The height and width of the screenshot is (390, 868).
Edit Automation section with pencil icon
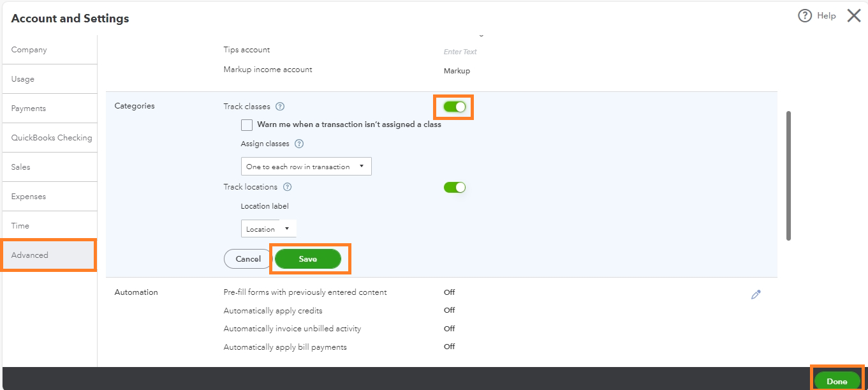pos(756,294)
